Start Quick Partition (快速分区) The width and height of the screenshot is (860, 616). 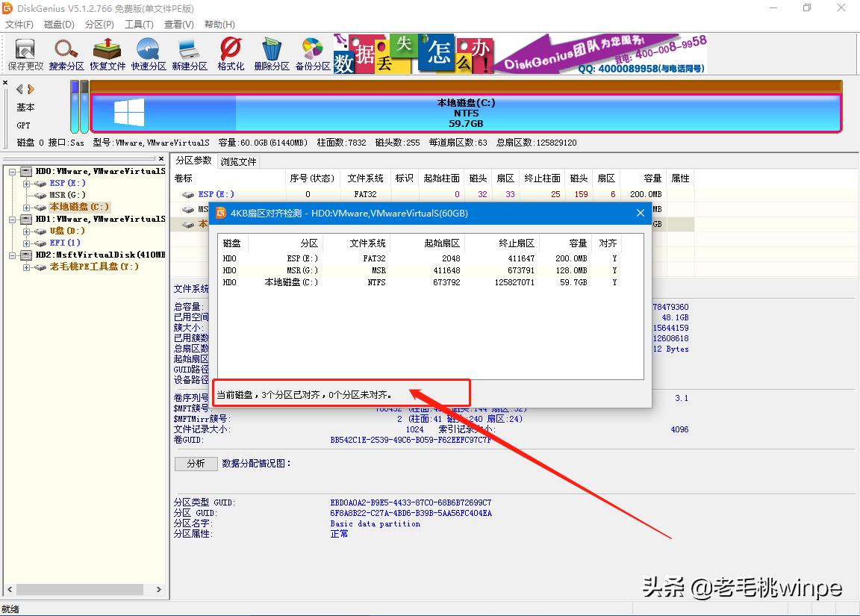tap(149, 55)
